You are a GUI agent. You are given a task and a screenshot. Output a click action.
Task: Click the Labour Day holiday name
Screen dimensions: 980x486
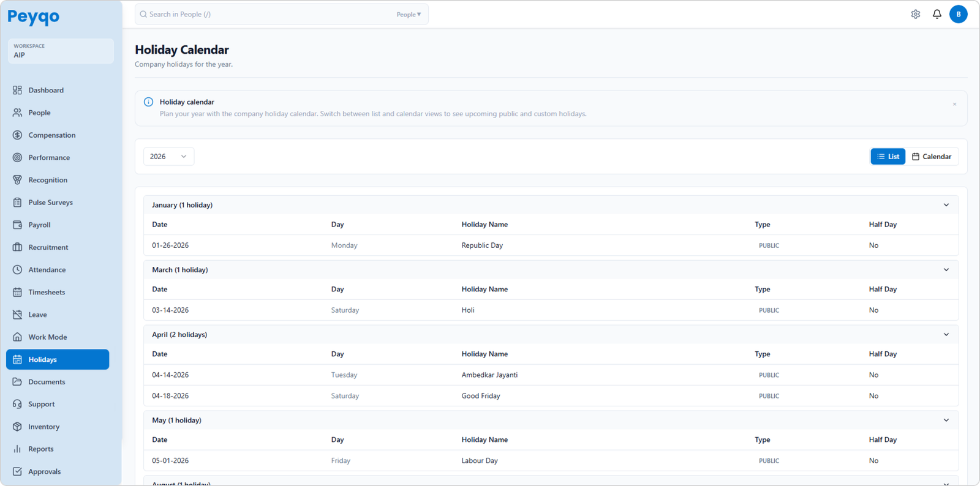(480, 461)
